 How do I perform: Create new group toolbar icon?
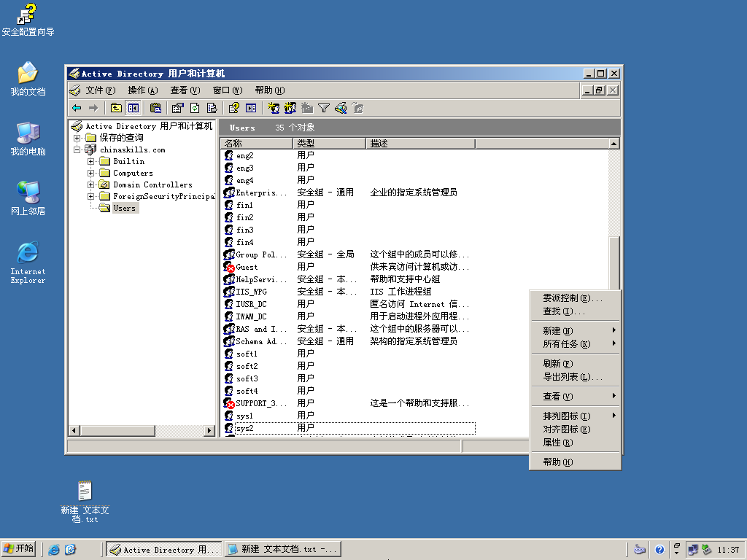point(290,108)
